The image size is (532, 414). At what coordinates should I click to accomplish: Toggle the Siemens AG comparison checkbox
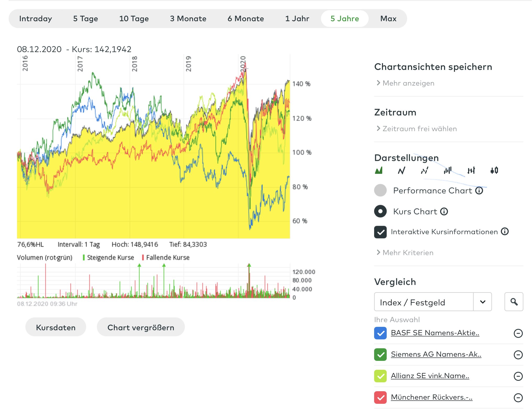[380, 355]
